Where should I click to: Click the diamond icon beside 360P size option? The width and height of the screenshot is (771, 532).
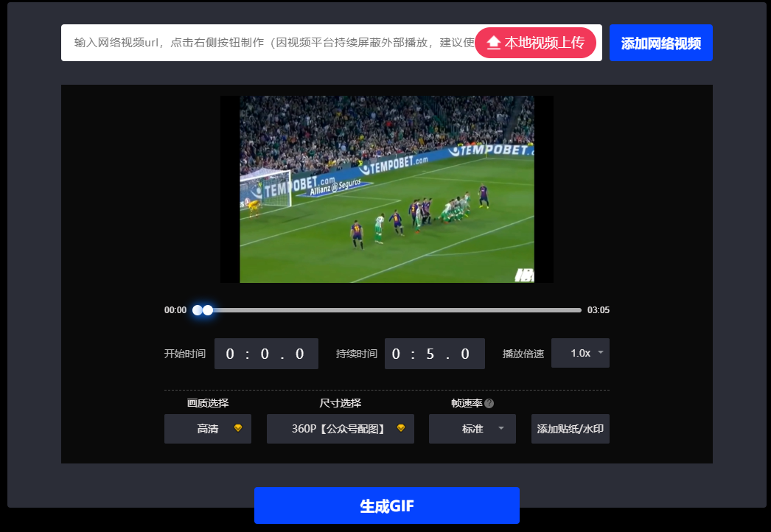pyautogui.click(x=401, y=428)
